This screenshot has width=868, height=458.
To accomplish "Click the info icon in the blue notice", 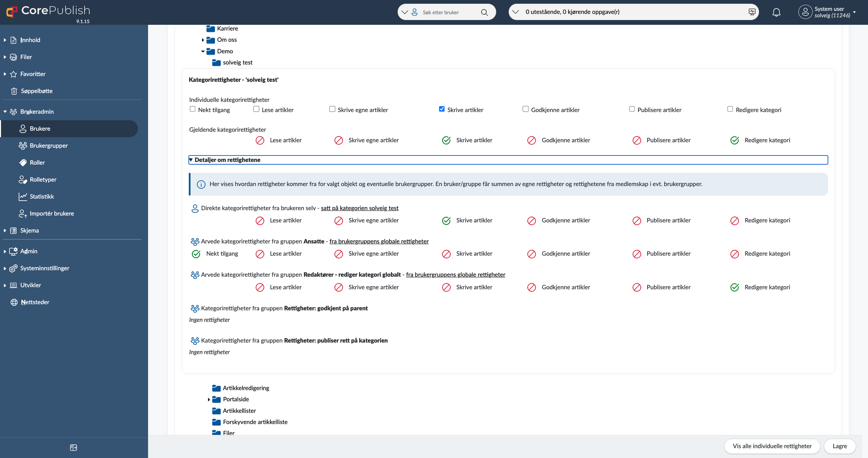I will 201,184.
